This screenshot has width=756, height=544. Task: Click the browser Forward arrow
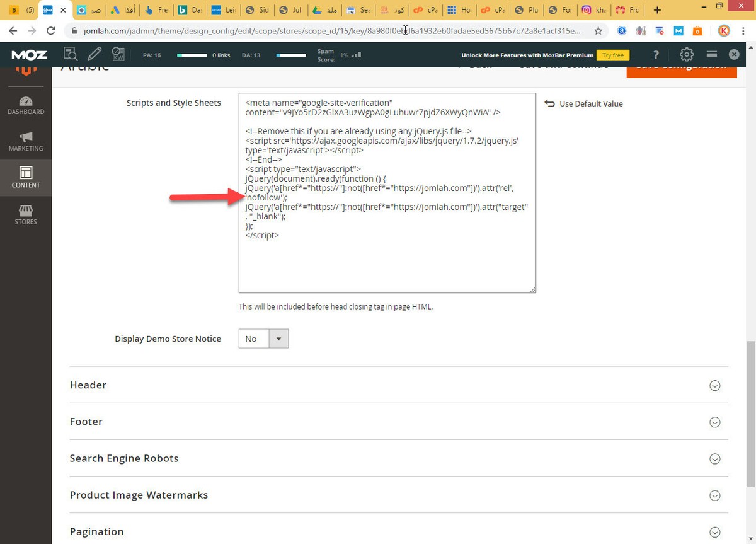click(33, 30)
